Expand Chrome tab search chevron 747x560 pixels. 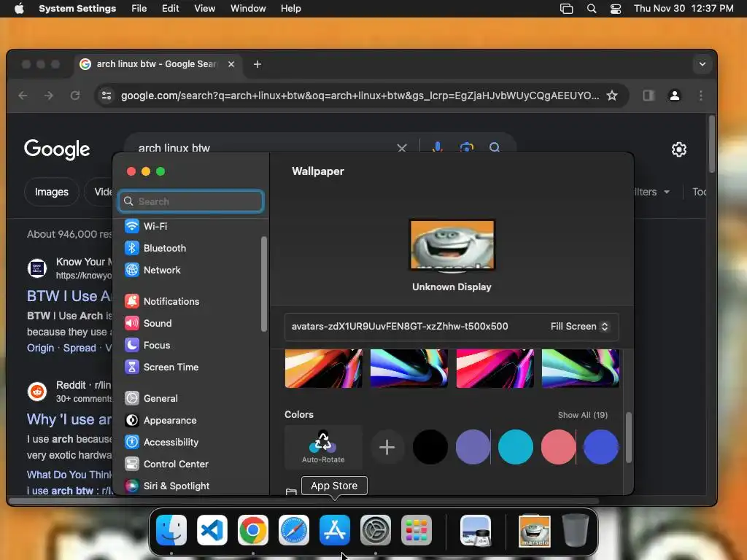click(703, 64)
